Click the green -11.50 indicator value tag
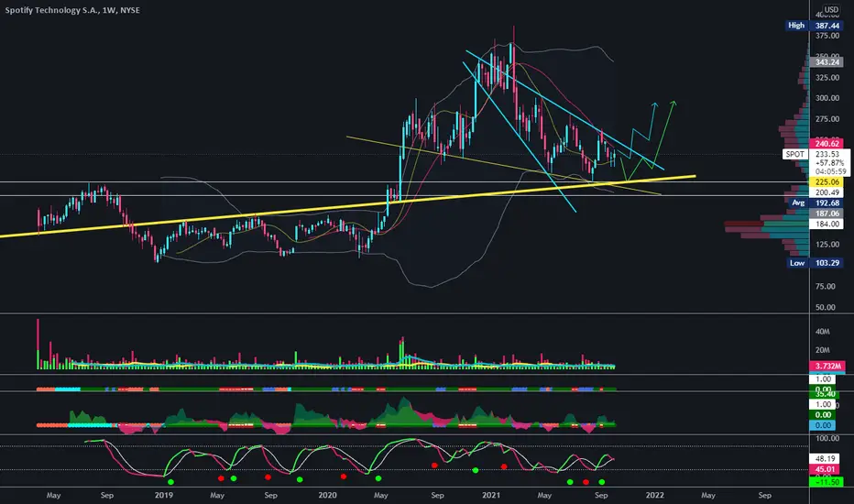This screenshot has height=504, width=854. (x=827, y=482)
